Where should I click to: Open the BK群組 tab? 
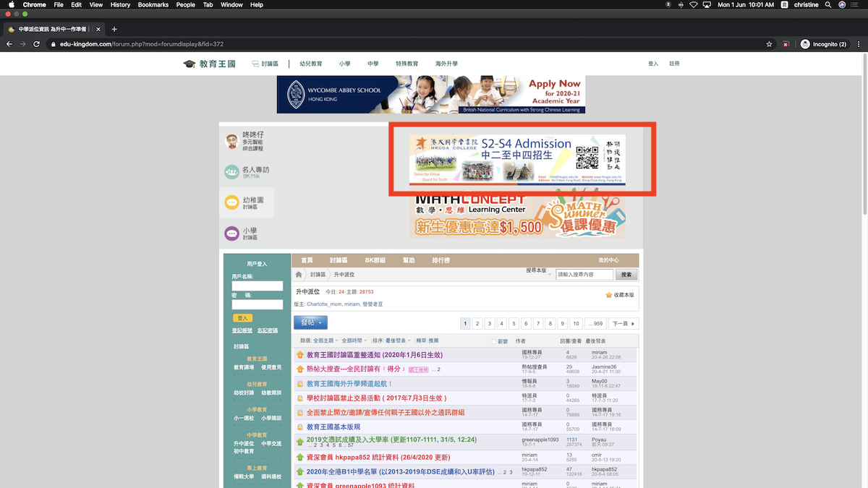(375, 260)
